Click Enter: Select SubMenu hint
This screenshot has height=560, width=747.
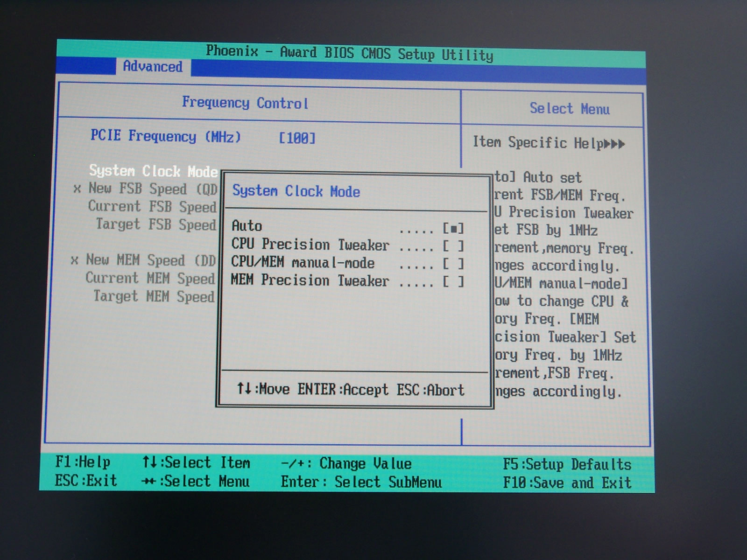tap(361, 482)
